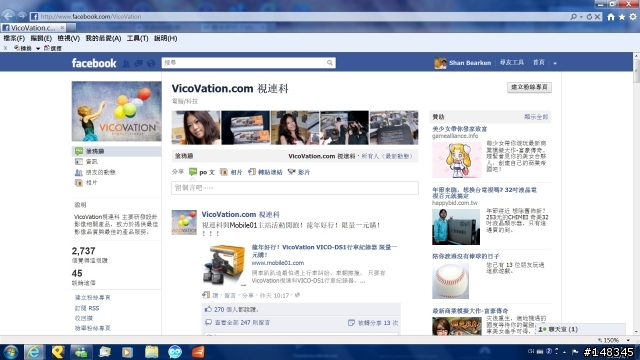Click the VicoVation balloon profile picture
Screen dimensions: 640x360
click(x=117, y=111)
